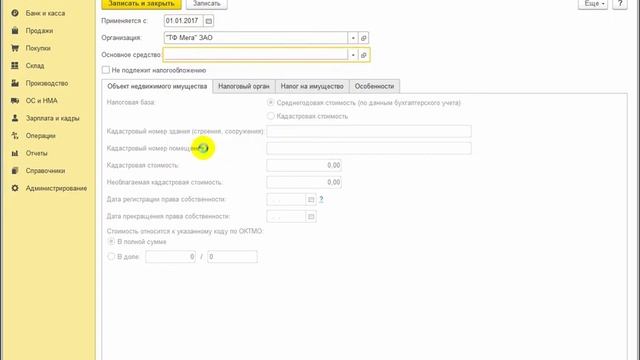640x360 pixels.
Task: Tick Не подлежит налогообложению checkbox
Action: point(106,70)
